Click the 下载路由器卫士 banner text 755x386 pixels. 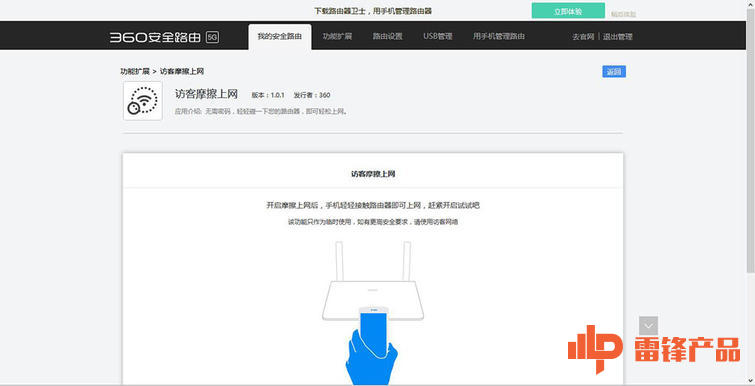point(373,11)
